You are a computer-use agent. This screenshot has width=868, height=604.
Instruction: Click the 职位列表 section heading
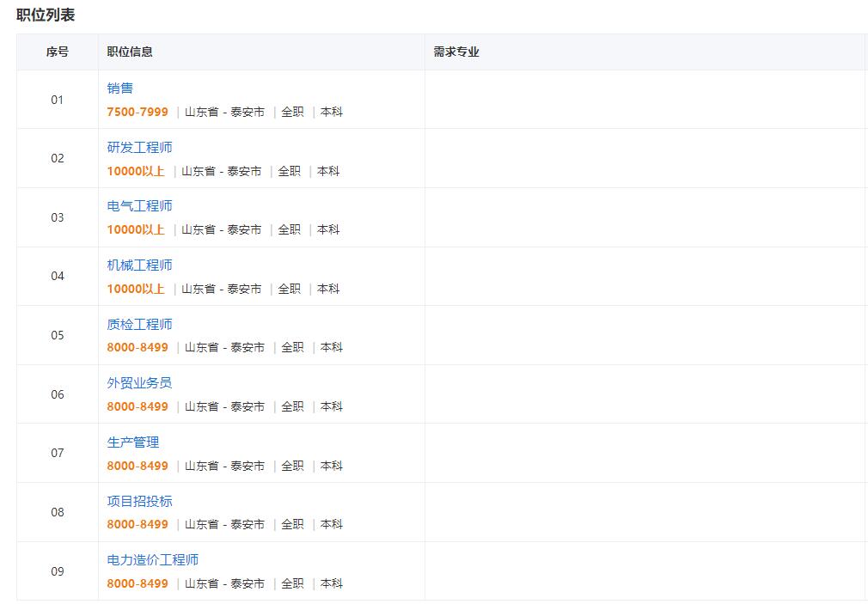[46, 15]
